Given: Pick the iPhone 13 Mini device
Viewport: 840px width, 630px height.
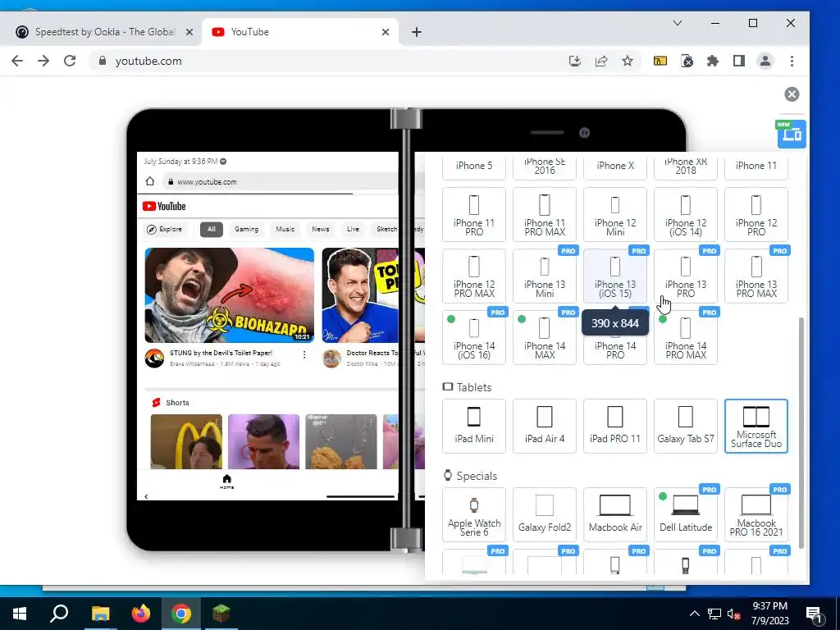Looking at the screenshot, I should [545, 276].
